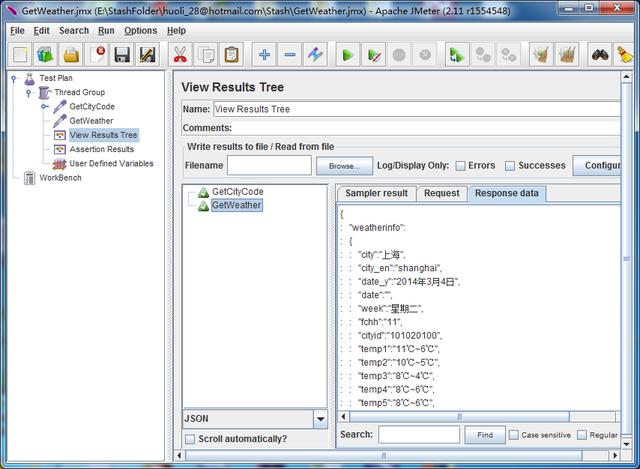This screenshot has height=469, width=640.
Task: Click the Name text field
Action: (417, 109)
